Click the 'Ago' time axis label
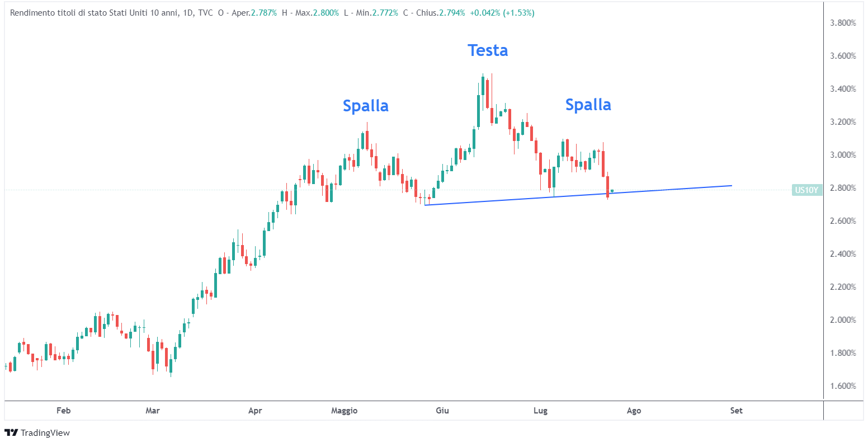The height and width of the screenshot is (442, 868). click(634, 411)
